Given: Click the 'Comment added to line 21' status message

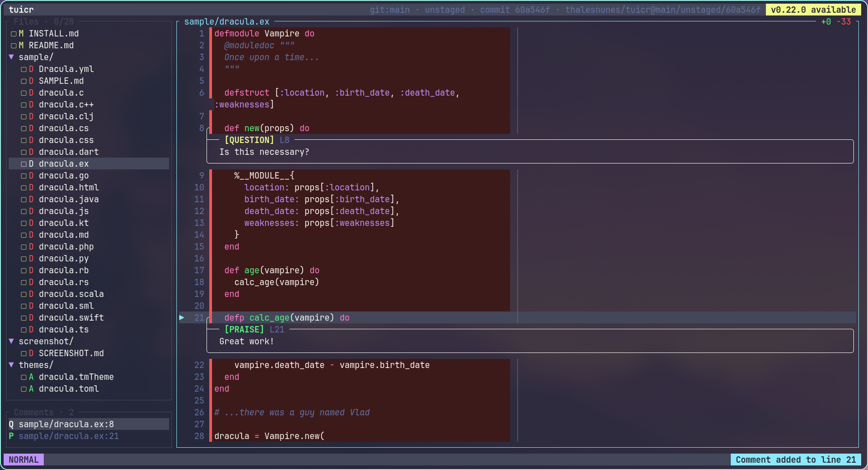Looking at the screenshot, I should click(796, 460).
